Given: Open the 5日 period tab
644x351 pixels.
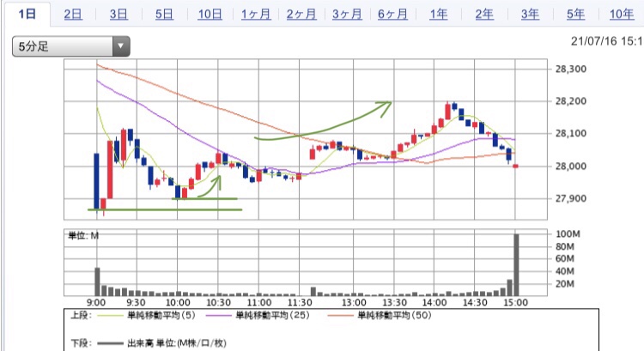Looking at the screenshot, I should 164,15.
